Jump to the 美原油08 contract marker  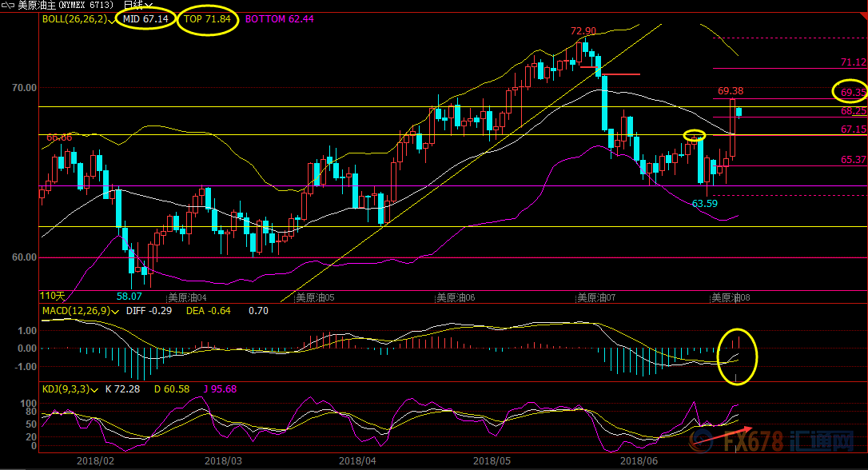pos(731,298)
